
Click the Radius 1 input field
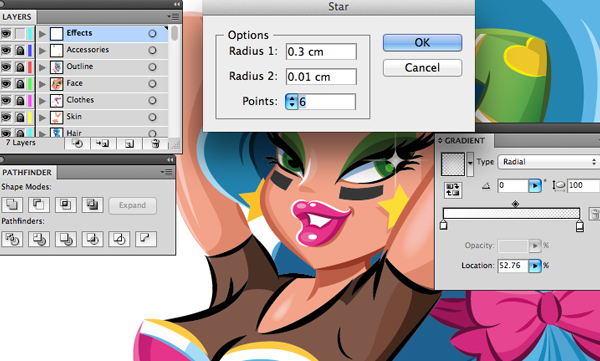click(x=321, y=51)
